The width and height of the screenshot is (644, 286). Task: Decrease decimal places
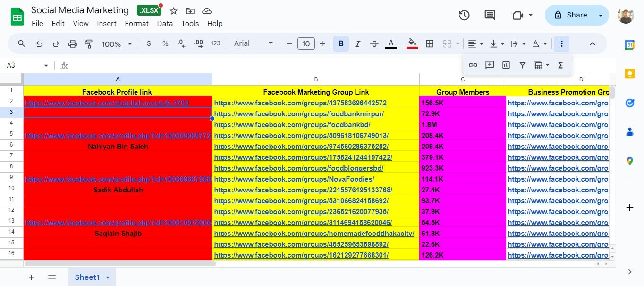pos(182,43)
